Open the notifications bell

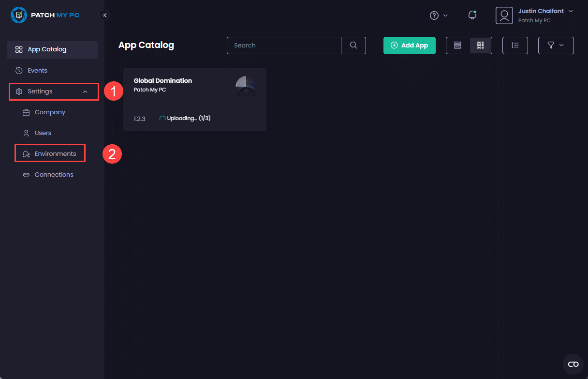coord(472,15)
